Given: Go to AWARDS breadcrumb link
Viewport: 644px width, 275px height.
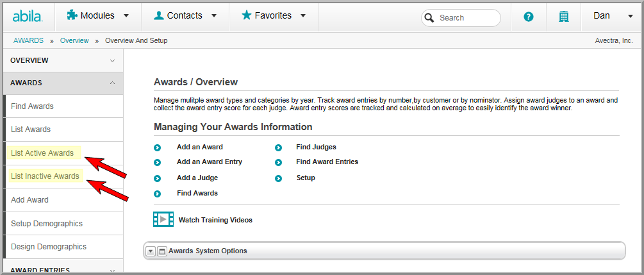Looking at the screenshot, I should [x=28, y=40].
